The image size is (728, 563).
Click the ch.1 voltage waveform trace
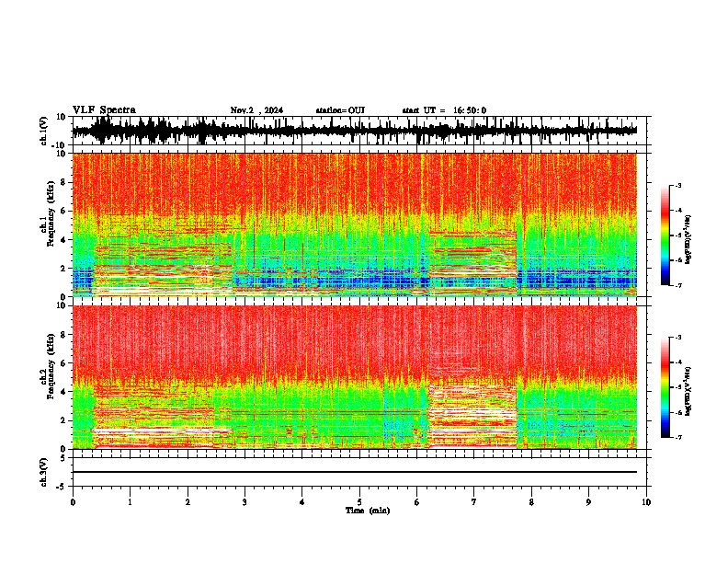[x=355, y=131]
